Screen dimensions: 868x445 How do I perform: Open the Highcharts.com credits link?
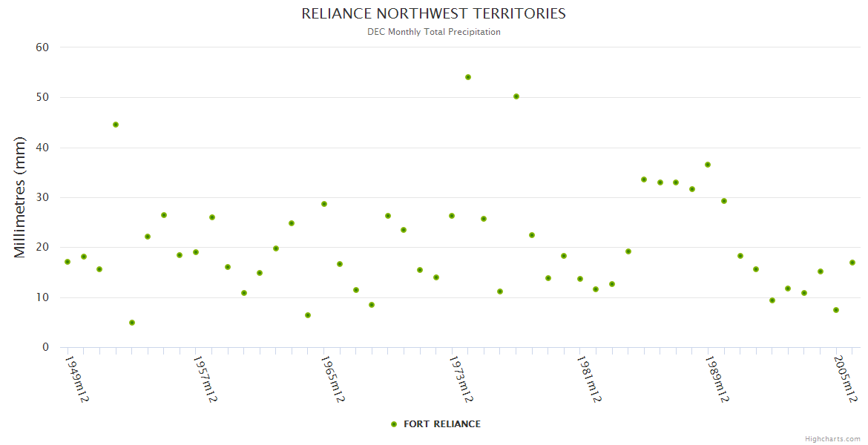[x=832, y=438]
